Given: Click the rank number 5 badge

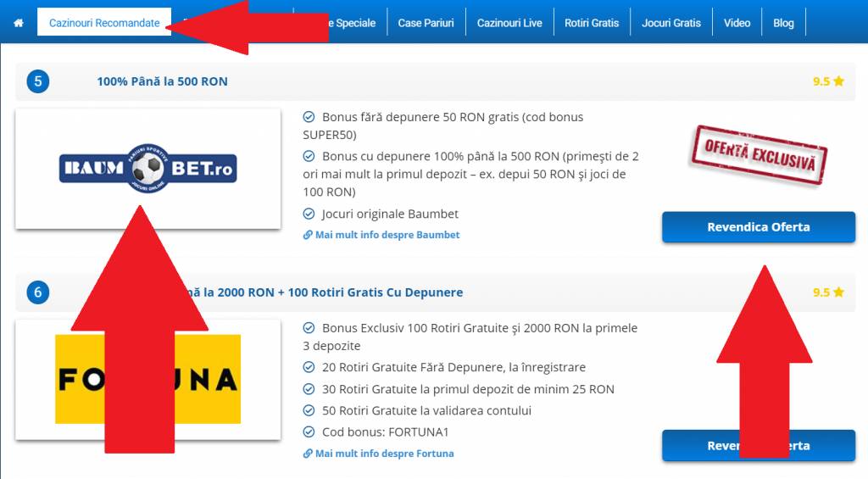Looking at the screenshot, I should click(x=37, y=81).
